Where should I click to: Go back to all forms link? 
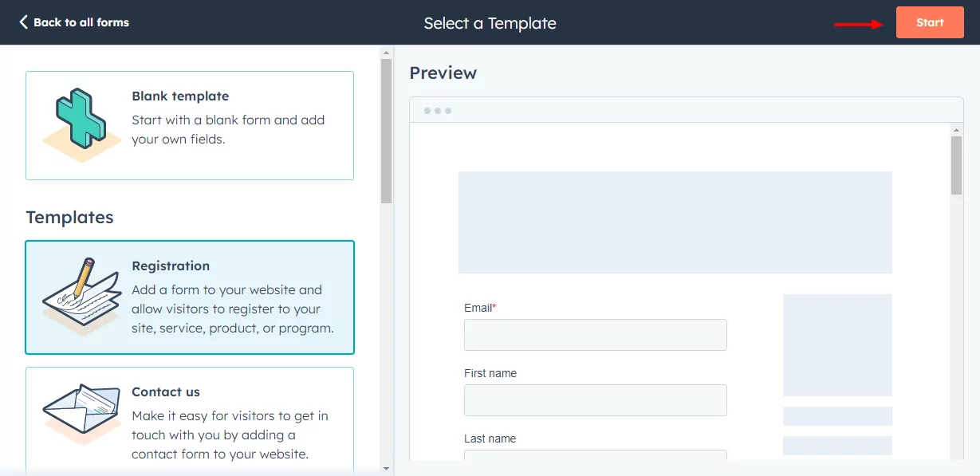[x=74, y=22]
